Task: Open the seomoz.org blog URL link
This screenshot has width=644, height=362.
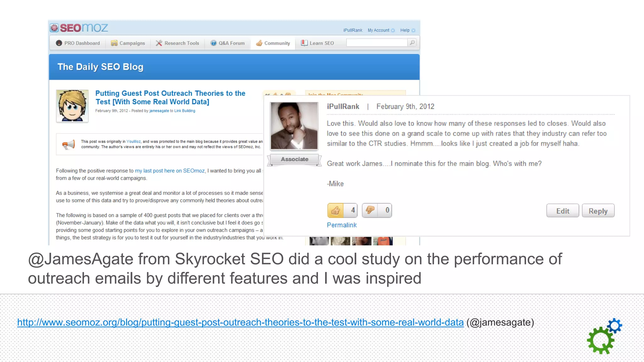Action: point(241,322)
